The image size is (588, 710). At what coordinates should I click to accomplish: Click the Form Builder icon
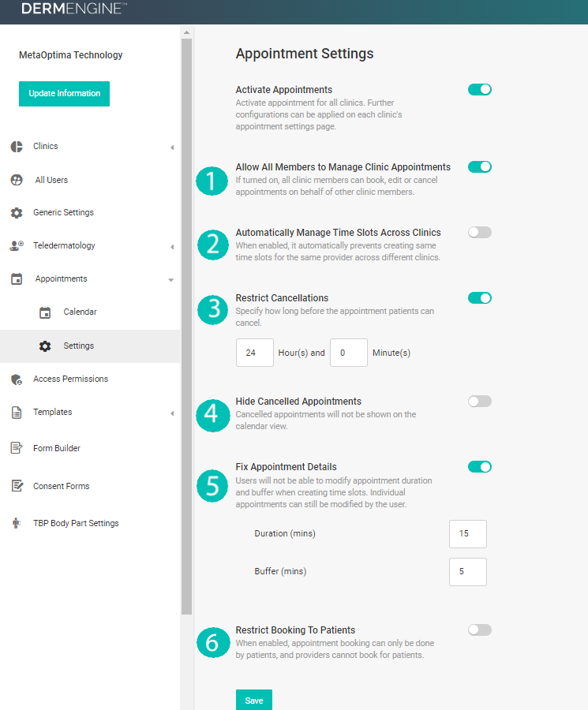(17, 448)
